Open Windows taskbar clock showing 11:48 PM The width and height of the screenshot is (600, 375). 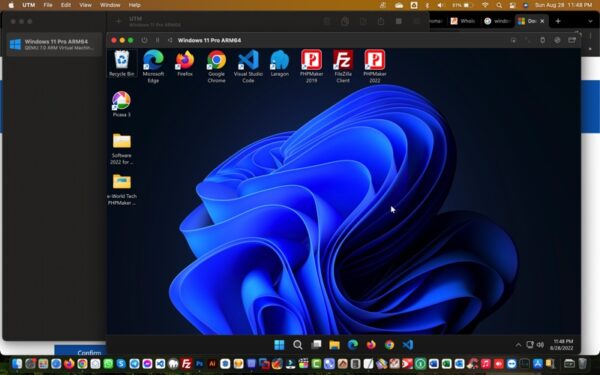[562, 344]
